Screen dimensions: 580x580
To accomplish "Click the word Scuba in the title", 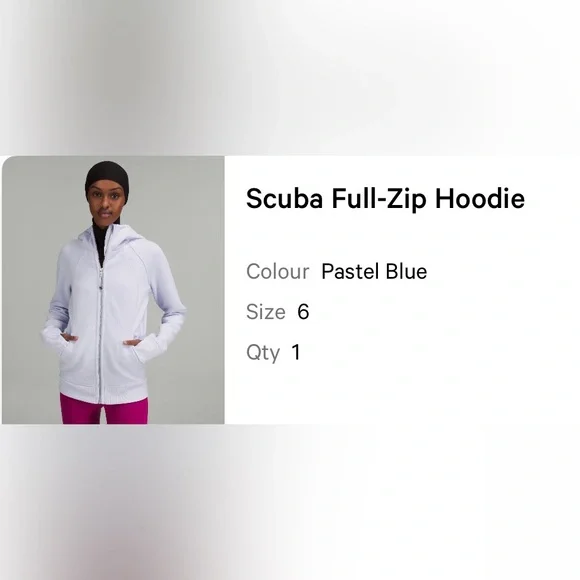I will click(x=284, y=199).
